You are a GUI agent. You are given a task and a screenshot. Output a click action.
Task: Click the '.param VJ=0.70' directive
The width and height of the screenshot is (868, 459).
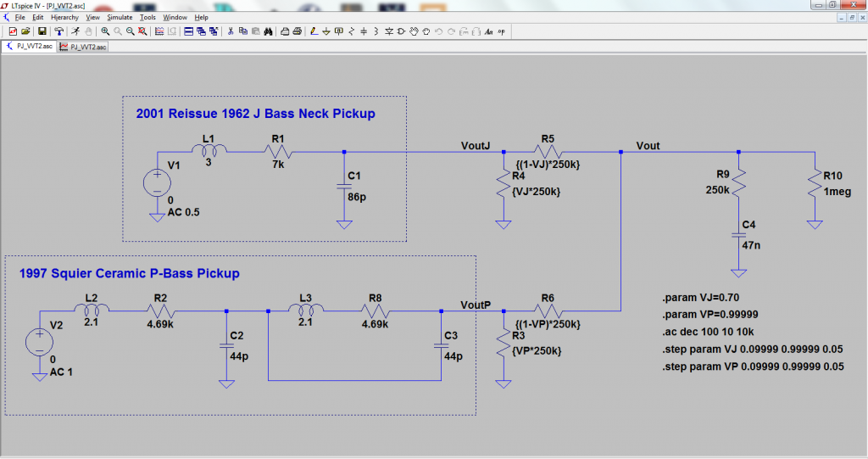[700, 298]
